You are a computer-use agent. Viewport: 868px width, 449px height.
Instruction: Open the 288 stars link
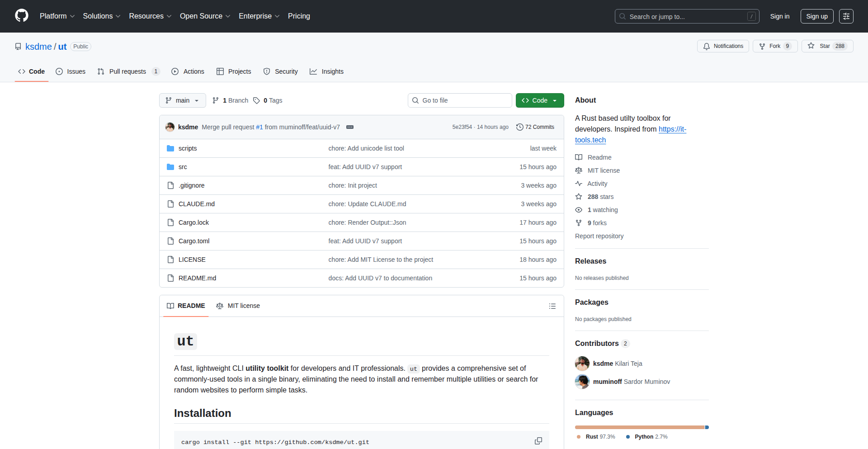click(600, 197)
